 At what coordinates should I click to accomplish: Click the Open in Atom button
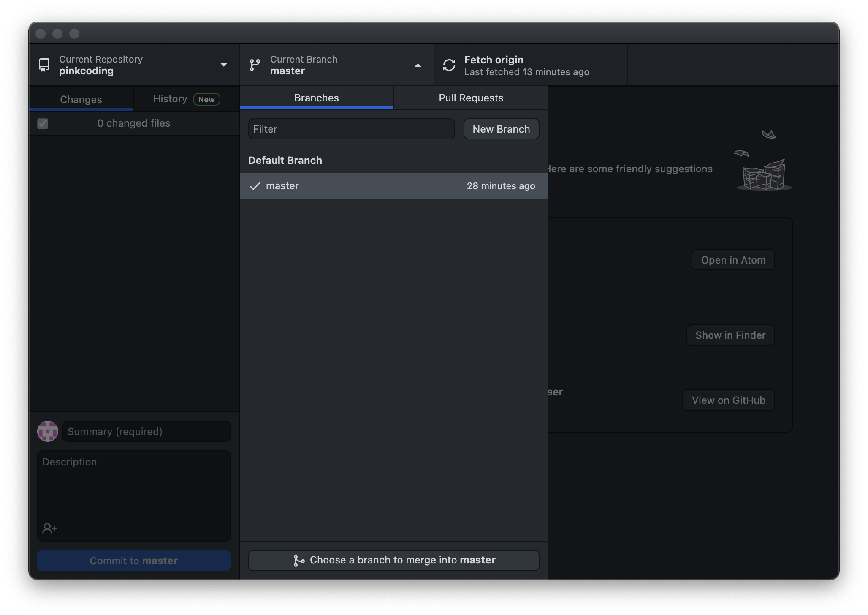click(x=733, y=260)
